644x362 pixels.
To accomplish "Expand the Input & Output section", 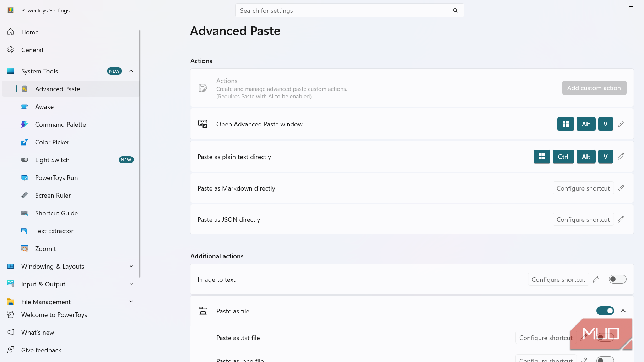I will (131, 284).
